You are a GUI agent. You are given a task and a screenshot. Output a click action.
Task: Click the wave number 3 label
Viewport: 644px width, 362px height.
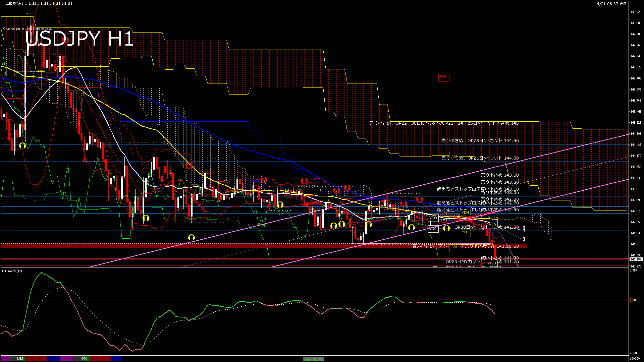pos(524,239)
